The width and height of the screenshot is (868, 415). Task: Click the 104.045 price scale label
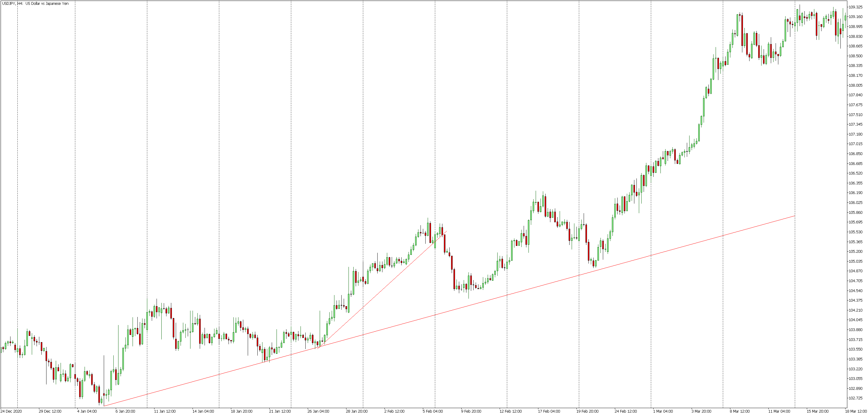click(x=856, y=320)
